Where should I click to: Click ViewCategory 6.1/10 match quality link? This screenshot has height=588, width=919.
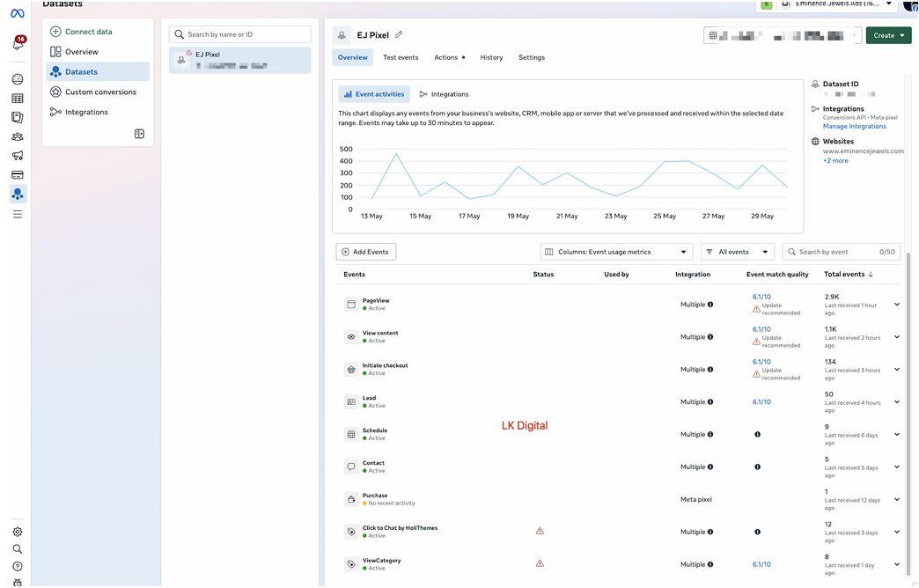[x=761, y=564]
